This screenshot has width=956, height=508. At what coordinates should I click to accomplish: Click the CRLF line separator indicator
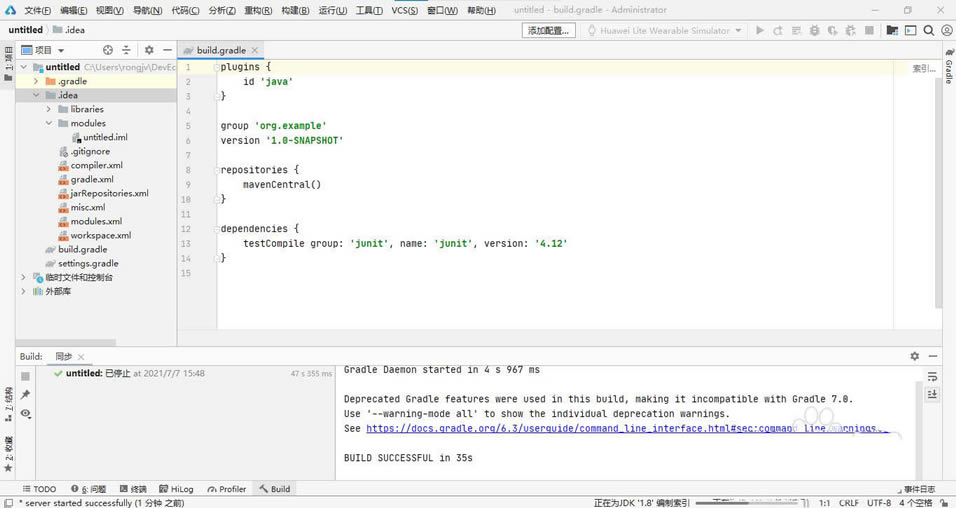coord(848,503)
